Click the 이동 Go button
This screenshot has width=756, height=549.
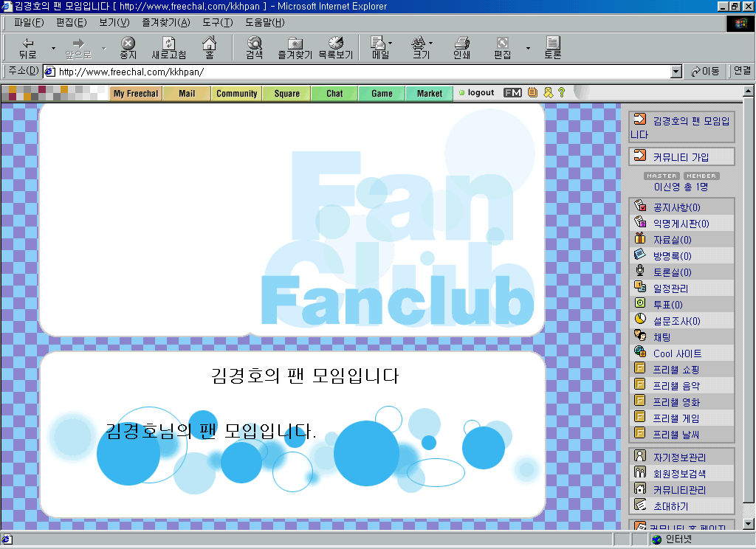tap(705, 72)
